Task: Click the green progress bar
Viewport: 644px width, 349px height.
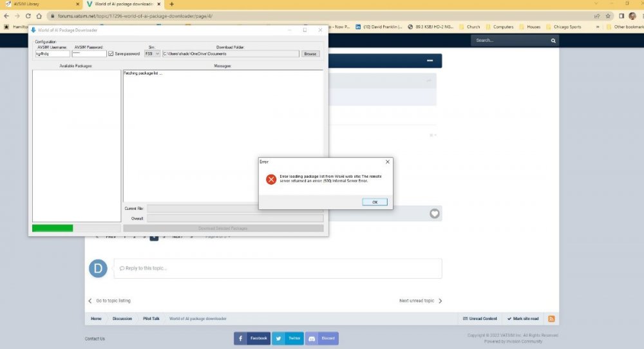Action: point(53,228)
